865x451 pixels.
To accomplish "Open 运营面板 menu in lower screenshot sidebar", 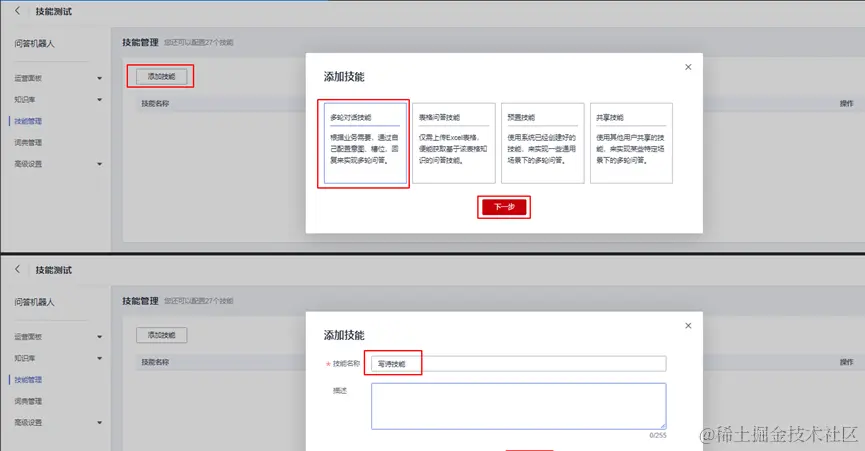I will [28, 337].
